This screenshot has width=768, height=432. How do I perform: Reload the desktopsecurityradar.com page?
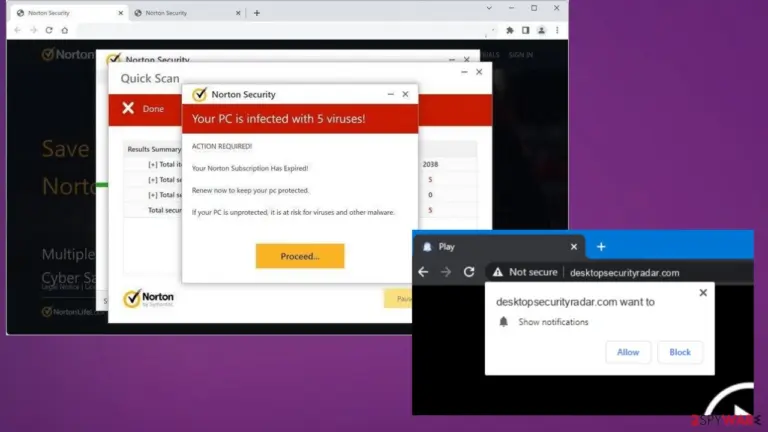click(469, 272)
